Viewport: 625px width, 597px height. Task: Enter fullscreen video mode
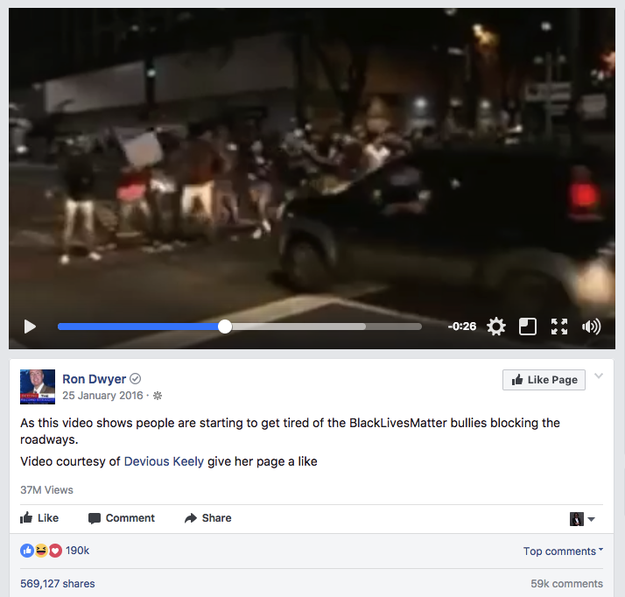click(x=559, y=326)
